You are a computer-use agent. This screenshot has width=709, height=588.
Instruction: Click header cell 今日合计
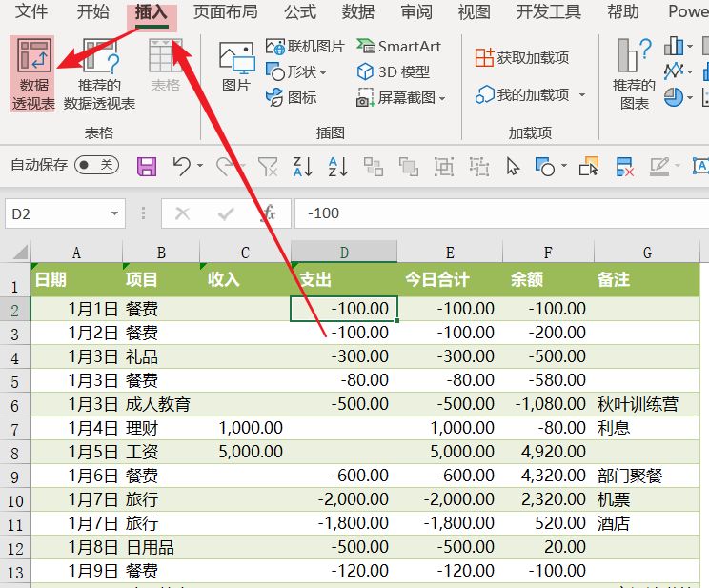click(x=450, y=279)
